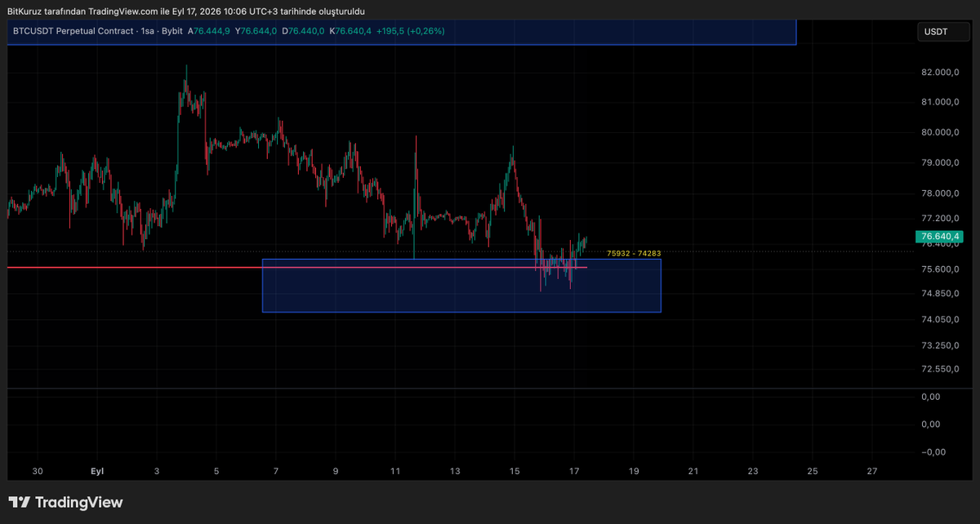Click the open value A76.444,9
This screenshot has width=980, height=524.
click(x=209, y=31)
